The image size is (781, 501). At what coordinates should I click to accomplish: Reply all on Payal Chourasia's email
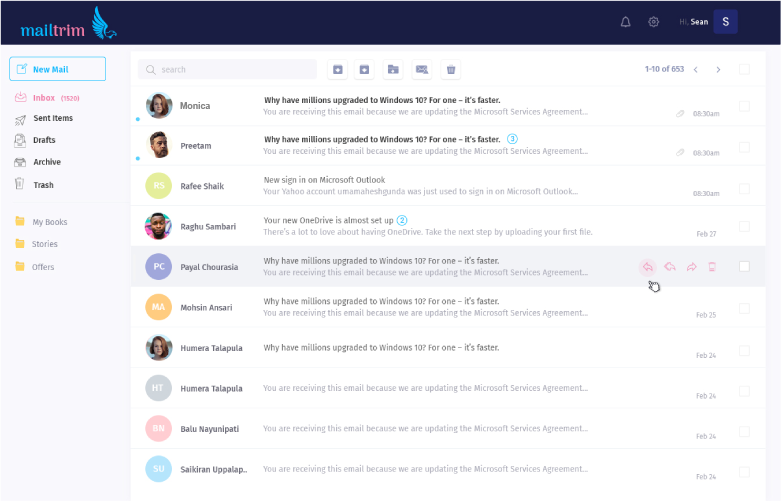(x=670, y=267)
